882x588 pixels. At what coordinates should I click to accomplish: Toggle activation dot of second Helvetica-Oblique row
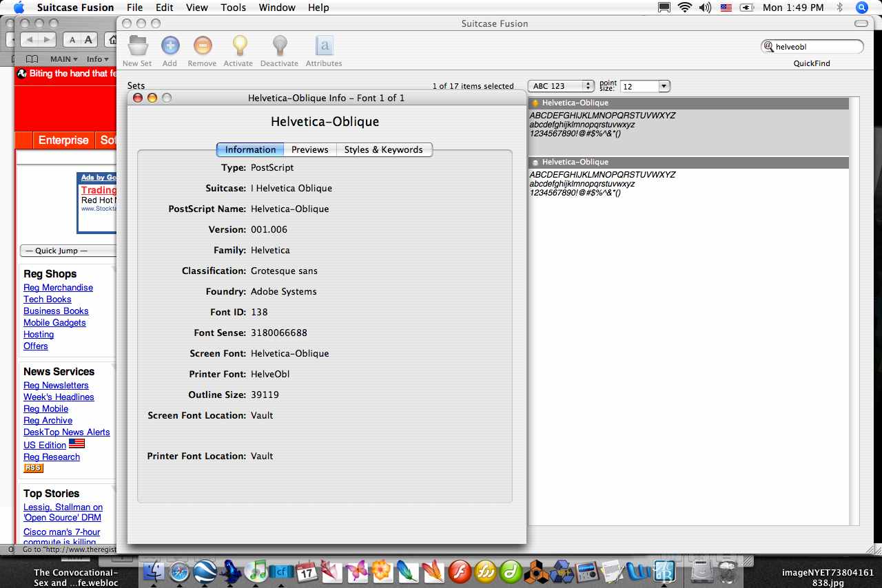click(x=535, y=162)
